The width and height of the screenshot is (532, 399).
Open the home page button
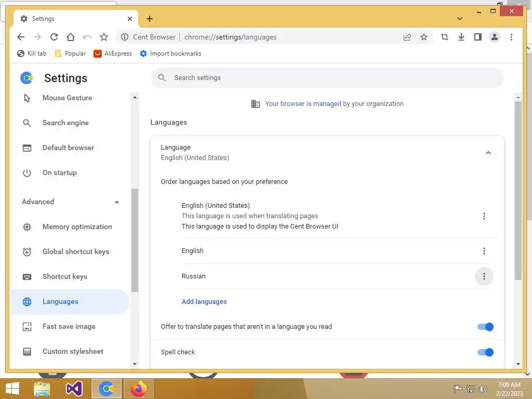click(x=71, y=37)
